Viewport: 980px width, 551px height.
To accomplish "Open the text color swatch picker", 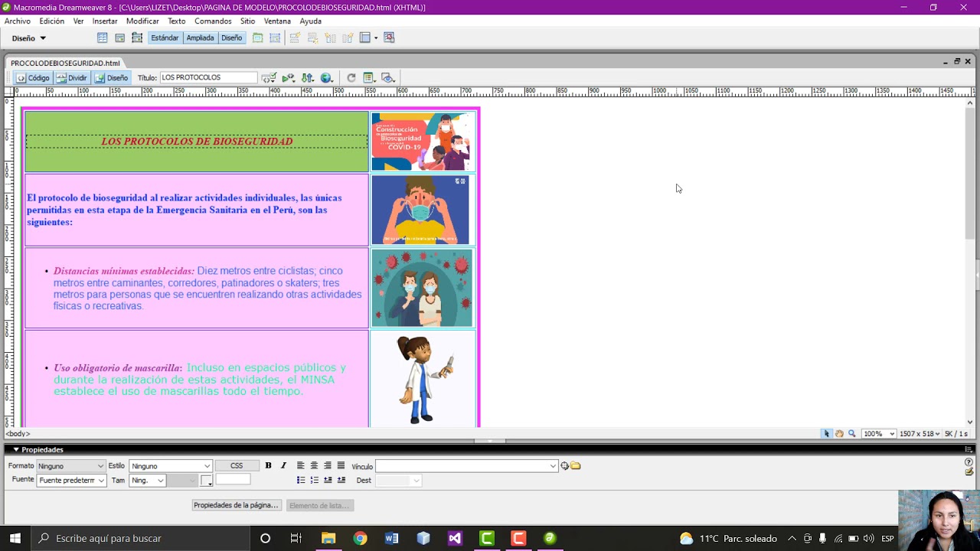I will [x=206, y=481].
